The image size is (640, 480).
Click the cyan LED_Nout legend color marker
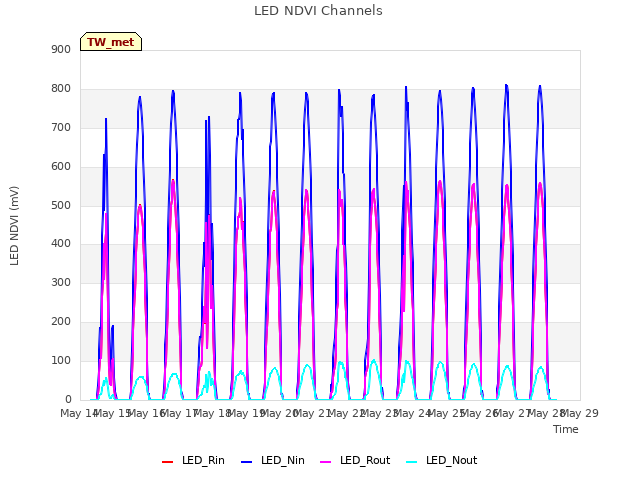[x=412, y=462]
